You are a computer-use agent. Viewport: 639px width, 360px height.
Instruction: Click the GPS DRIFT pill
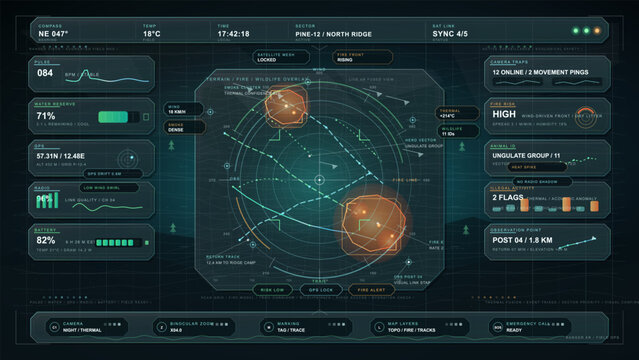tap(113, 174)
